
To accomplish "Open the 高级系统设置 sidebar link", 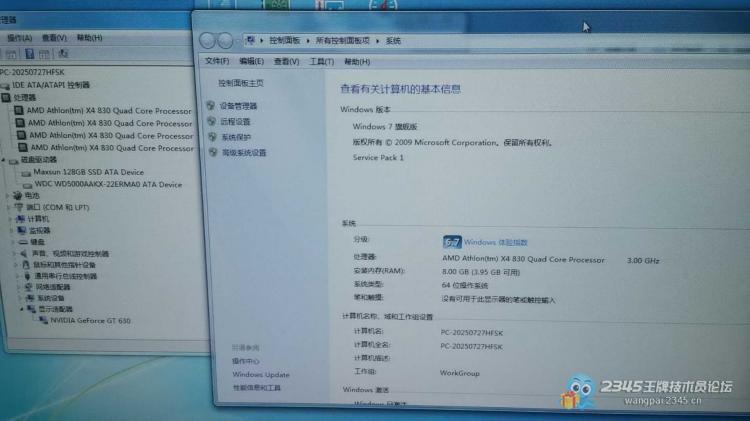I will (x=244, y=153).
